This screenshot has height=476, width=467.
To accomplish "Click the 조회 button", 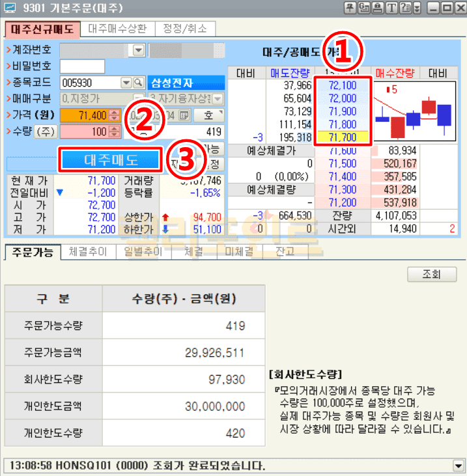I will pos(431,273).
